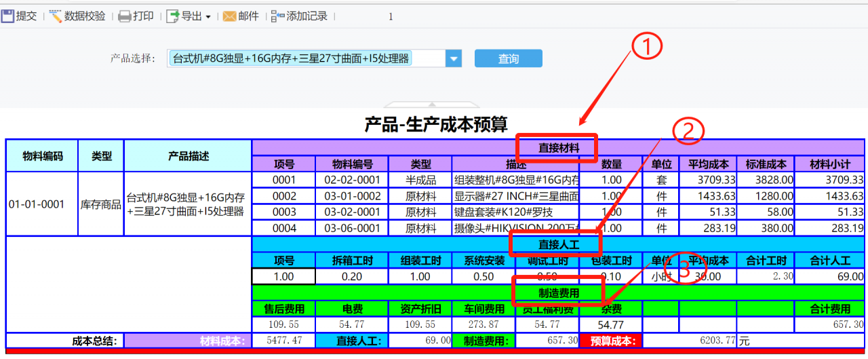This screenshot has width=868, height=359.
Task: Click standard cost cell 3828.00
Action: point(766,180)
